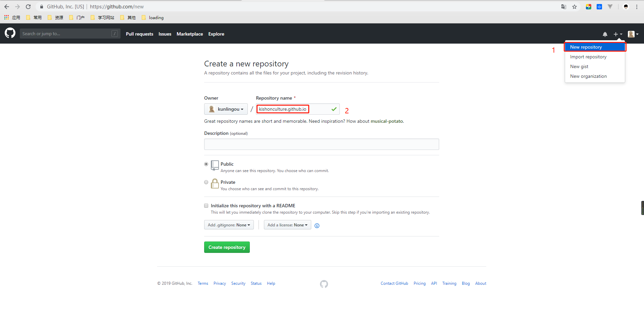Open the Help footer link

271,283
